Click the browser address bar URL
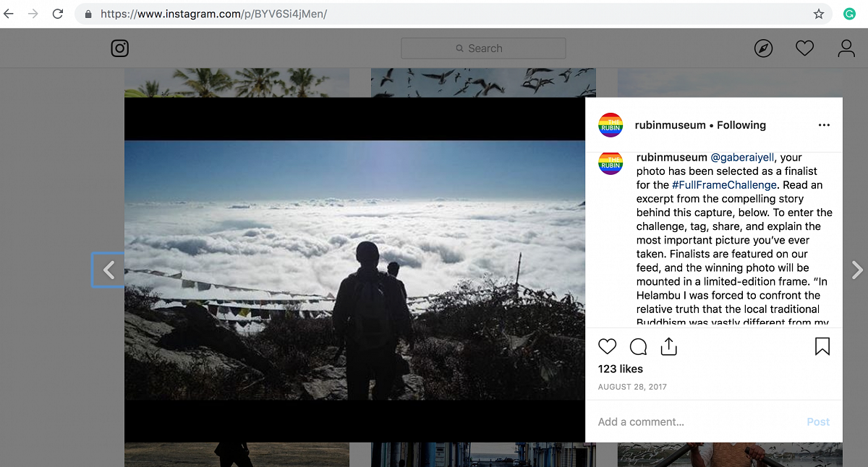The height and width of the screenshot is (467, 868). coord(213,14)
